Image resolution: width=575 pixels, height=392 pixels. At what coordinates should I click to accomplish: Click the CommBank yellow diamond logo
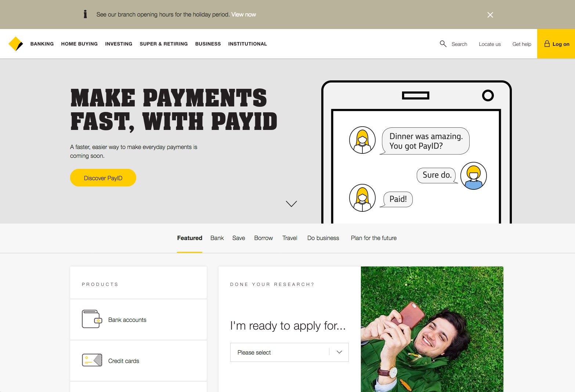(x=16, y=44)
